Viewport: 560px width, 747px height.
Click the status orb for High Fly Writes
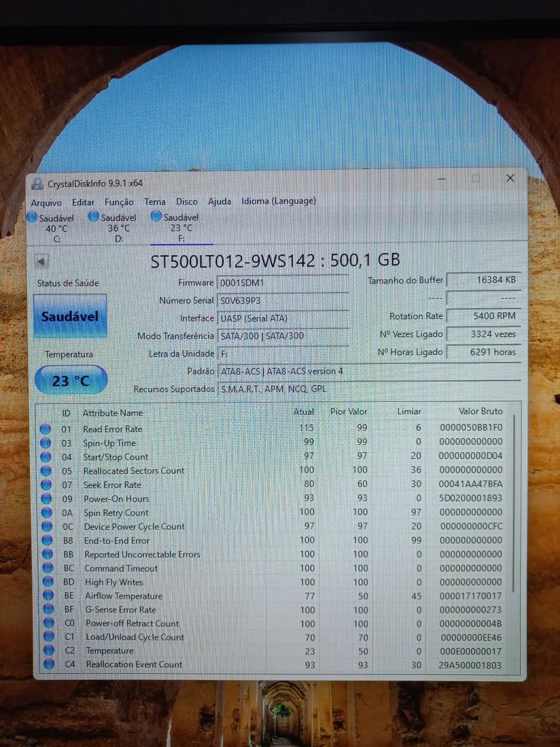coord(48,582)
